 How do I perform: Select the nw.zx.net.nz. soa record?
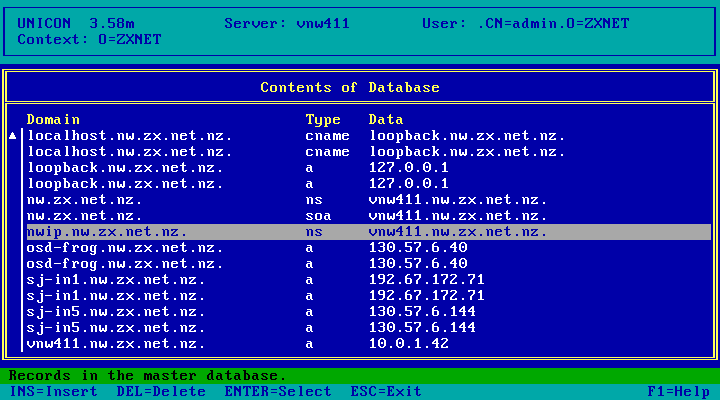coord(369,216)
